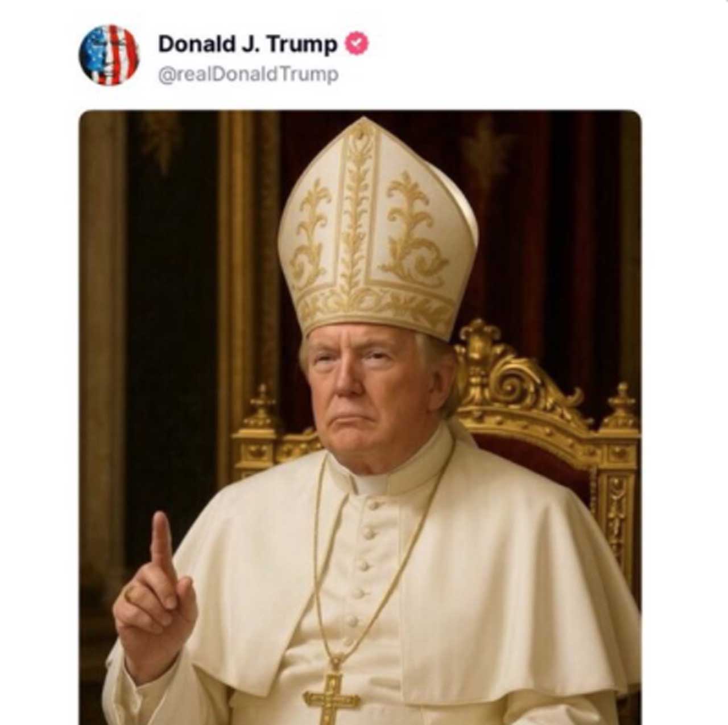Screen dimensions: 728x725
Task: Click the @realDonaldTrump handle
Action: 248,75
